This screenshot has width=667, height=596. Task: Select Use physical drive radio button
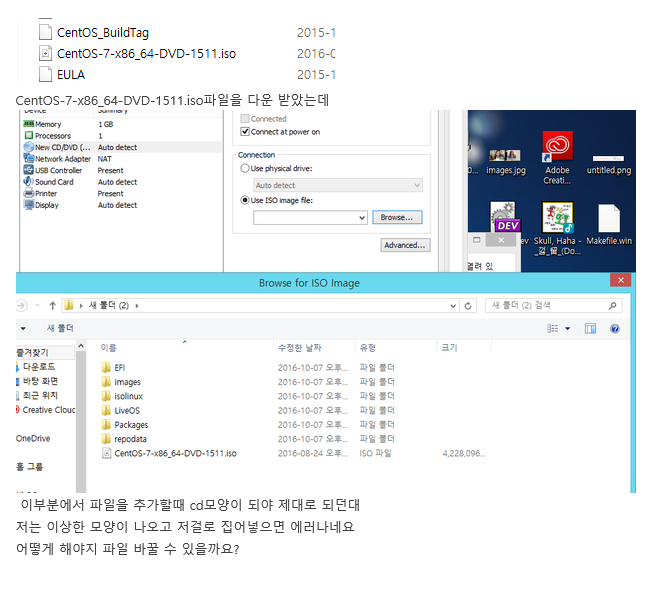(245, 168)
